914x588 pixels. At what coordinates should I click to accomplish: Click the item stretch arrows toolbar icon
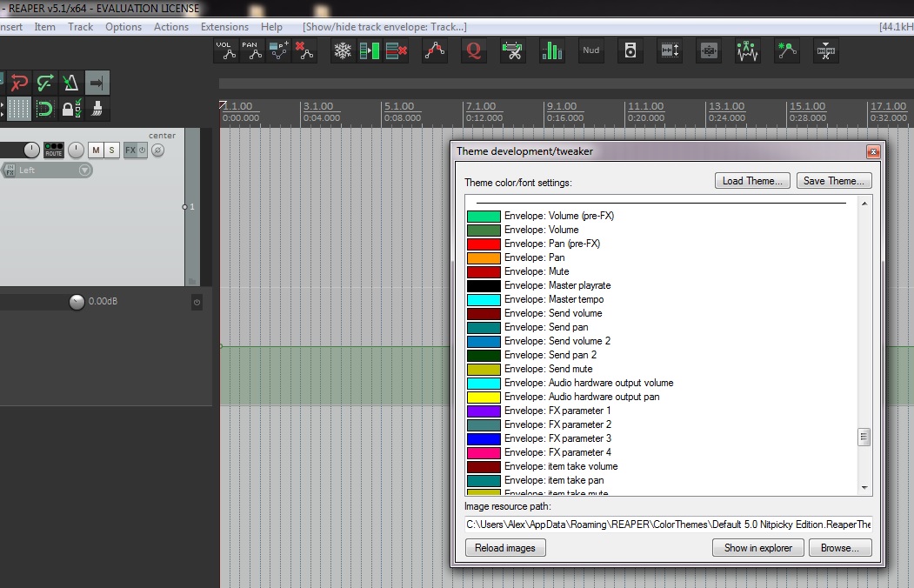click(670, 51)
